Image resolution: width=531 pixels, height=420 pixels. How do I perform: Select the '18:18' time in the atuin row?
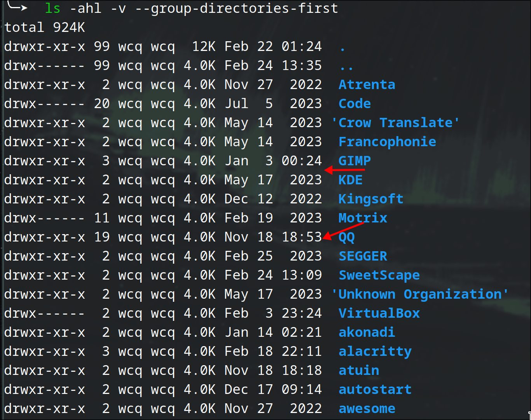pyautogui.click(x=302, y=370)
